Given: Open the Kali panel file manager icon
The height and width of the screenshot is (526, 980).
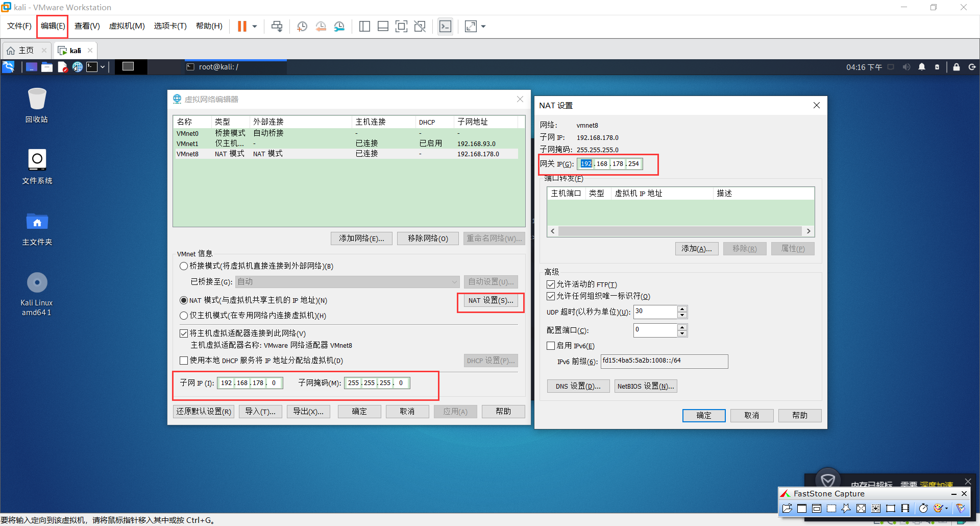Looking at the screenshot, I should tap(47, 67).
